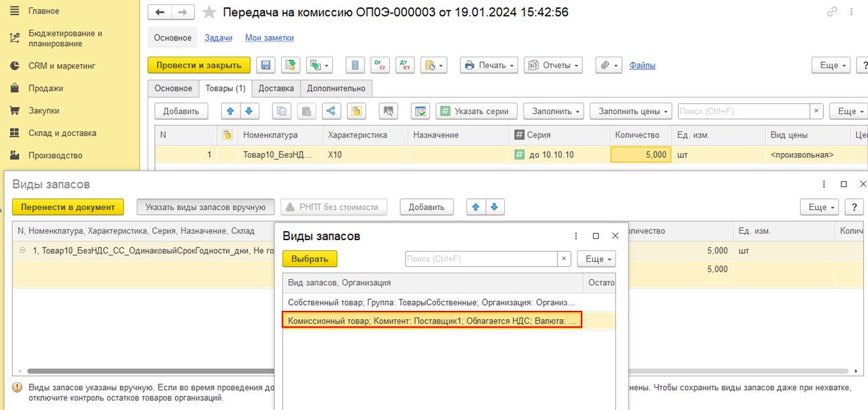Expand the Заполнить цены dropdown

[x=631, y=111]
